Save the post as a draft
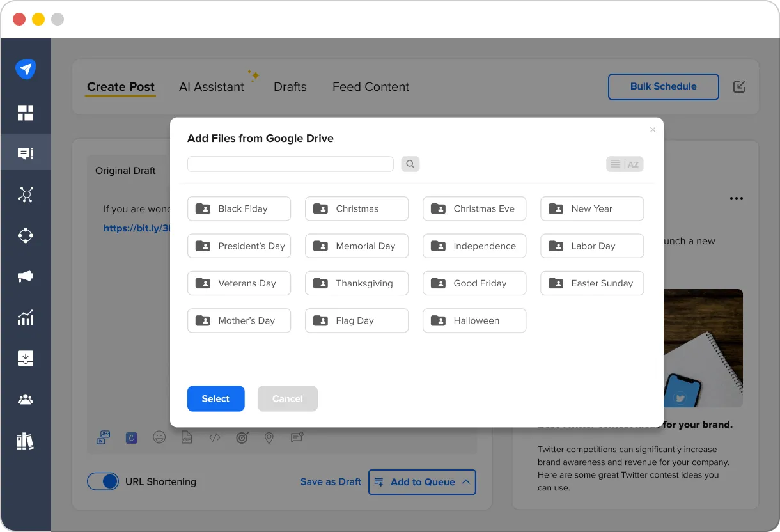 (331, 481)
